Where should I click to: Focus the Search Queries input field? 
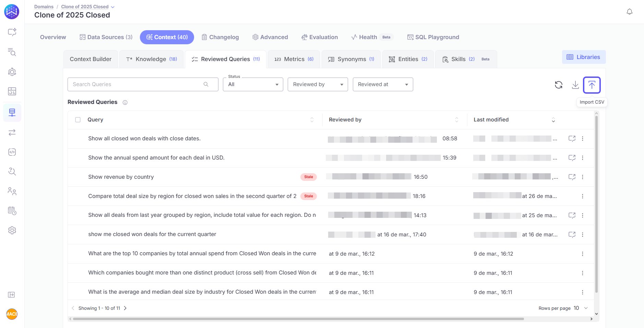pyautogui.click(x=143, y=84)
